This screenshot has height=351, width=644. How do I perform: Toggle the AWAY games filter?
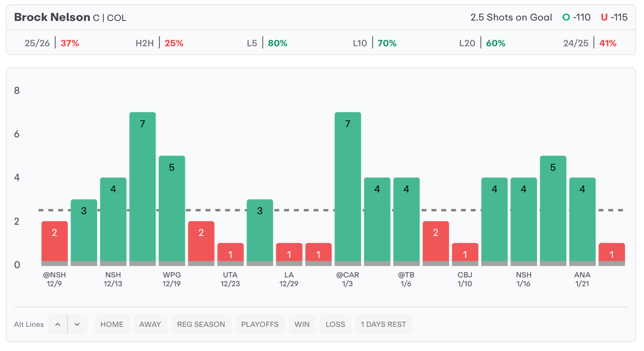150,324
